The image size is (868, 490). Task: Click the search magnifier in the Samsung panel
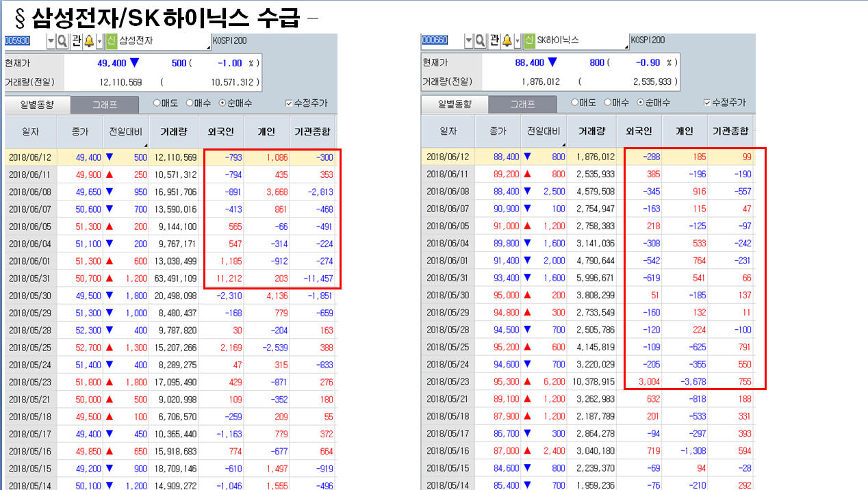(62, 41)
